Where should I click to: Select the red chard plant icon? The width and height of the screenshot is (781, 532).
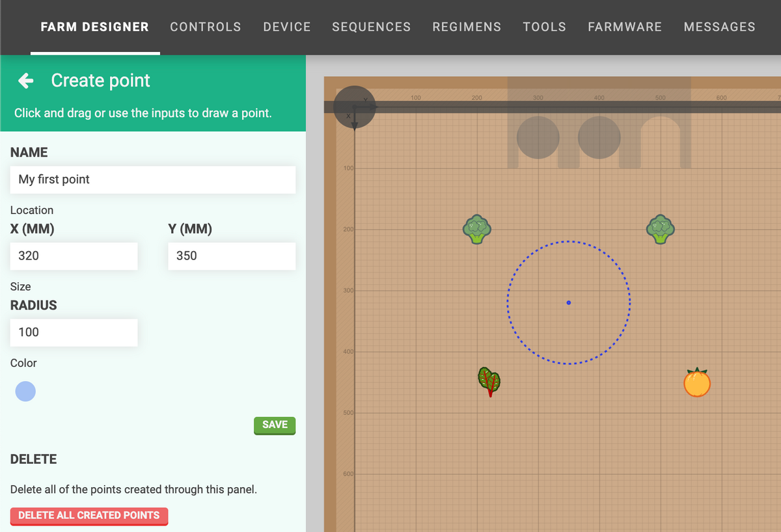point(489,382)
